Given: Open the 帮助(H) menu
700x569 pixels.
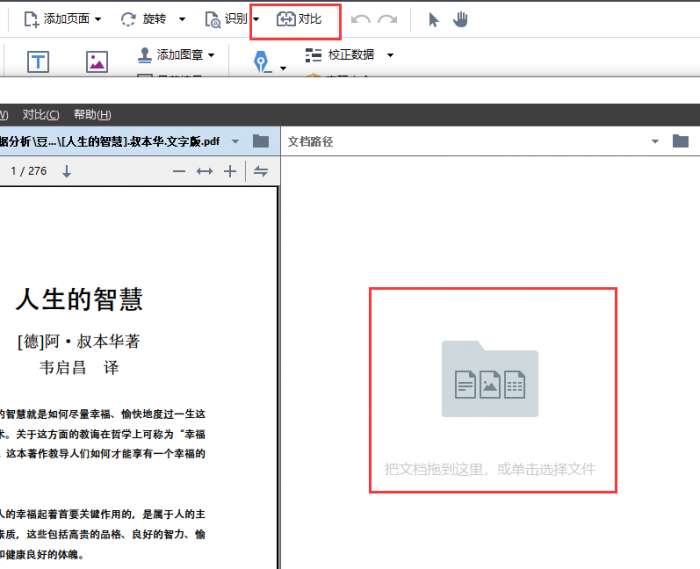Looking at the screenshot, I should coord(92,114).
